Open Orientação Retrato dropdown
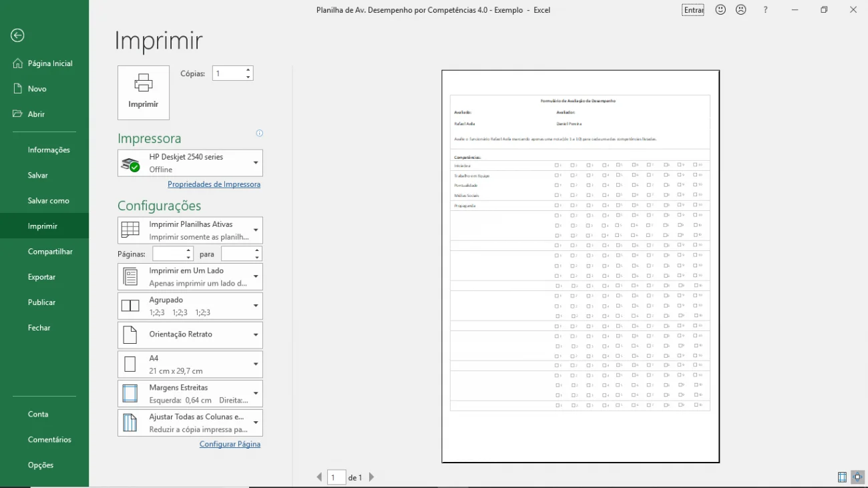 pyautogui.click(x=190, y=335)
